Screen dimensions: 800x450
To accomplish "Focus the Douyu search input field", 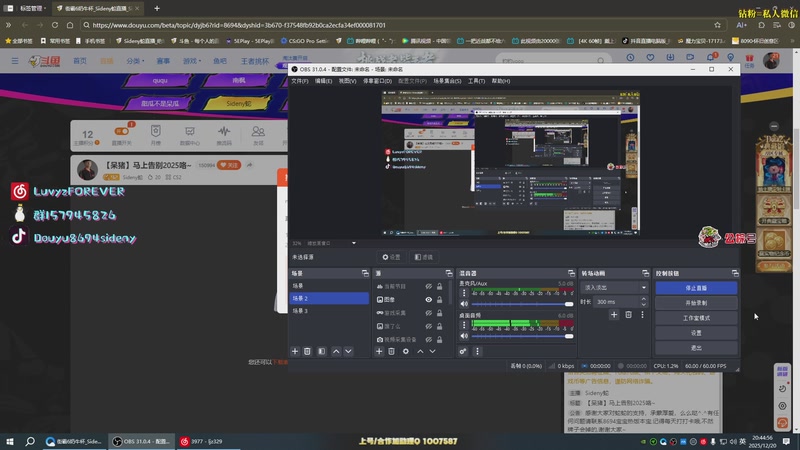I will 546,61.
